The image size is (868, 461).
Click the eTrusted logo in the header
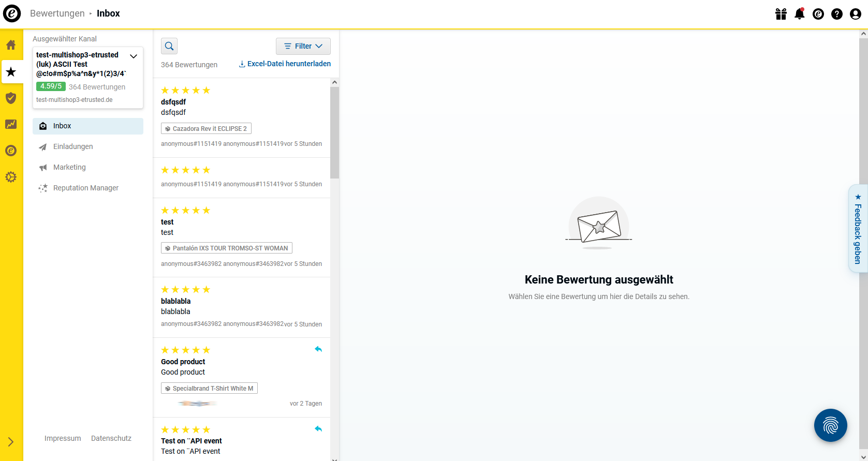coord(12,13)
